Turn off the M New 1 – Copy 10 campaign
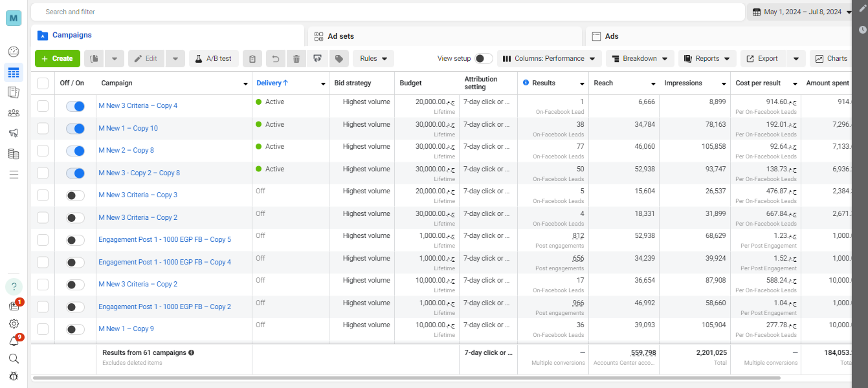The image size is (868, 388). coord(76,129)
